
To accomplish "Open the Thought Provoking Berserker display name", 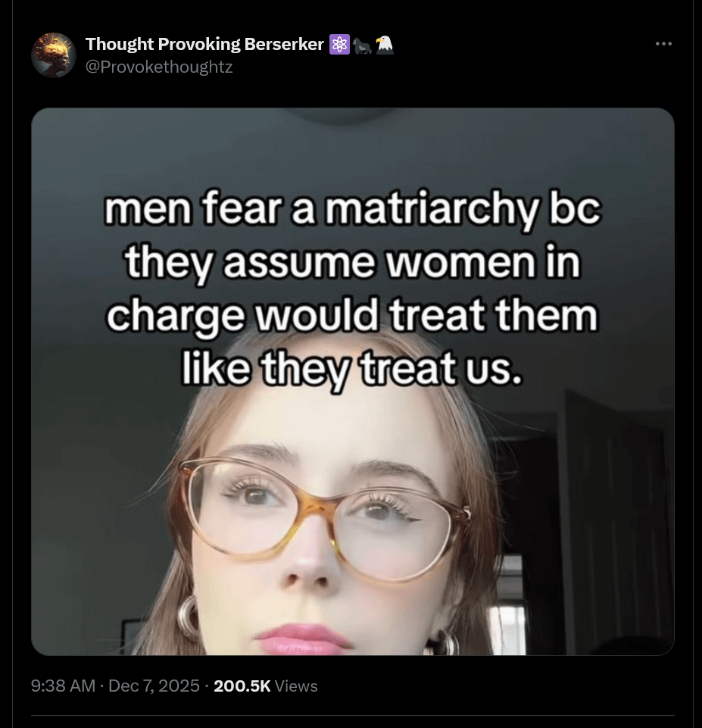I will (204, 44).
